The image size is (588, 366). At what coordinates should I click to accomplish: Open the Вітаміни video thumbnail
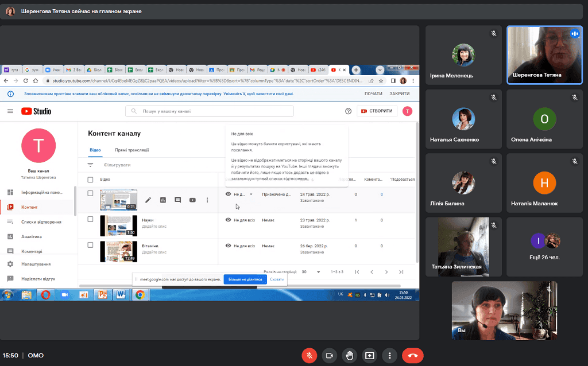coord(118,251)
